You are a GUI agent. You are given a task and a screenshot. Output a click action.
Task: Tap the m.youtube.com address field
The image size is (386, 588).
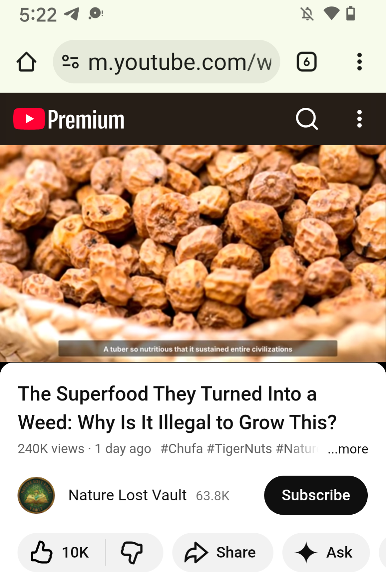click(166, 62)
